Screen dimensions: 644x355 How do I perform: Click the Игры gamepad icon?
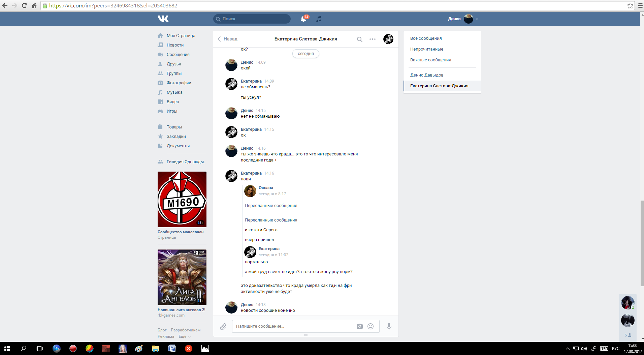(x=160, y=111)
